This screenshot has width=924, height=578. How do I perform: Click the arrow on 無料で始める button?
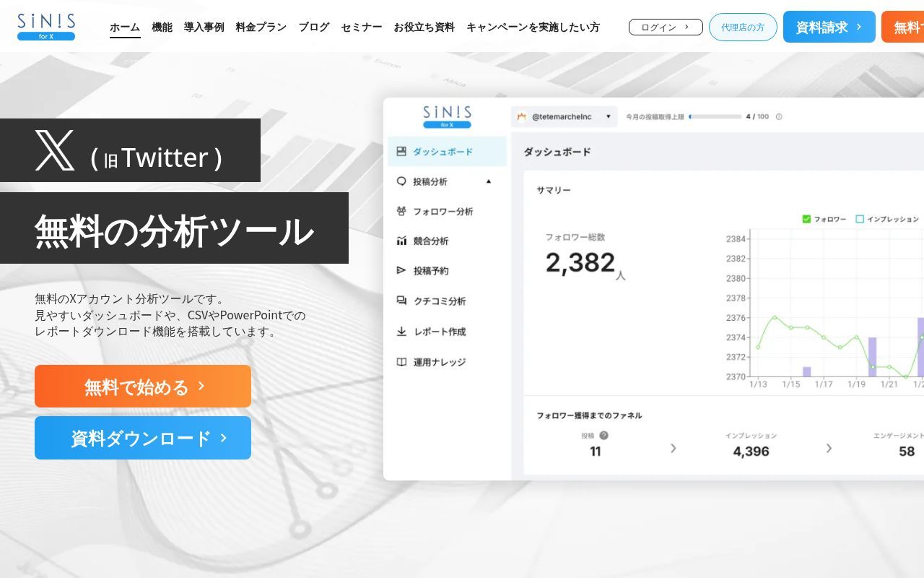(201, 386)
